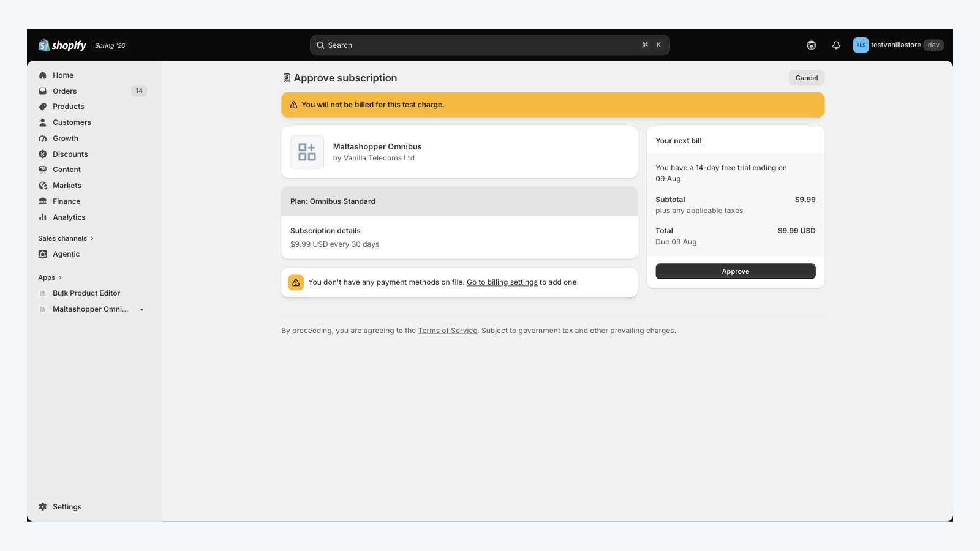Open notifications bell
Viewport: 980px width, 551px height.
point(836,45)
